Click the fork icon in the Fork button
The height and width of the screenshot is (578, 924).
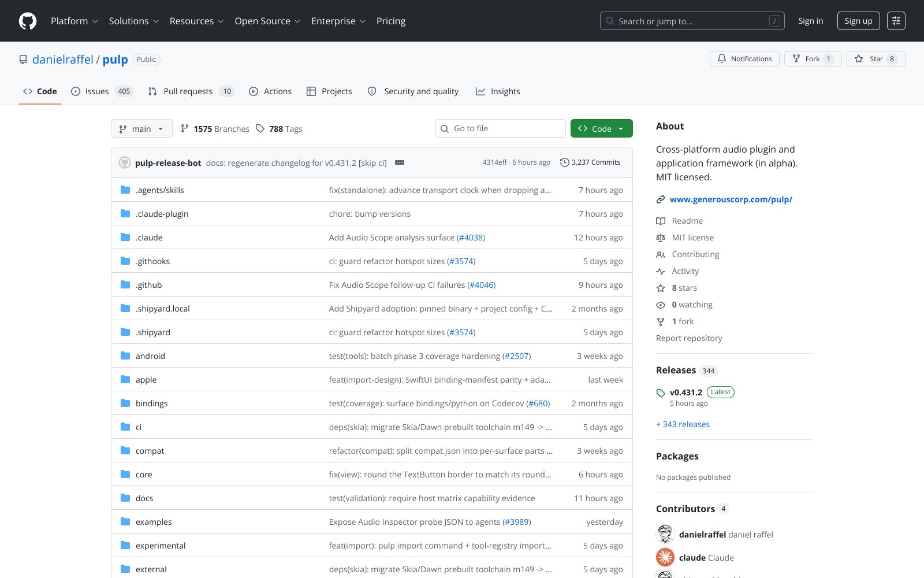[x=796, y=59]
